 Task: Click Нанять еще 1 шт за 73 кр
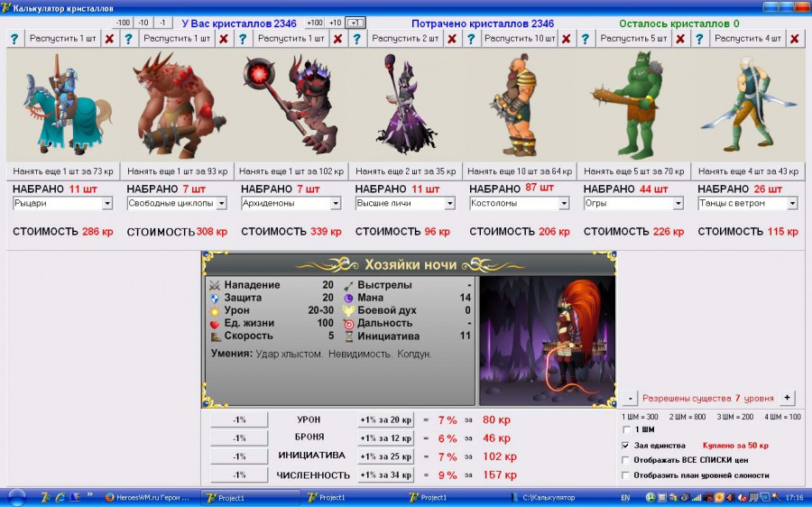coord(63,171)
